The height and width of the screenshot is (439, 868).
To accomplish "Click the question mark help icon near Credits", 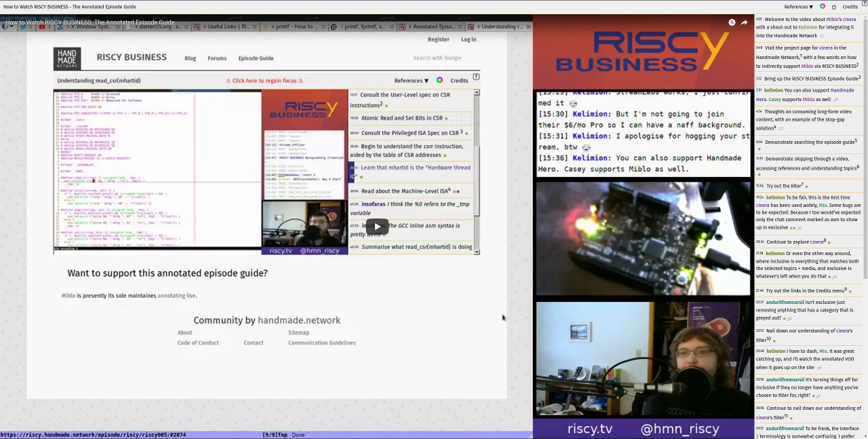I will 475,77.
